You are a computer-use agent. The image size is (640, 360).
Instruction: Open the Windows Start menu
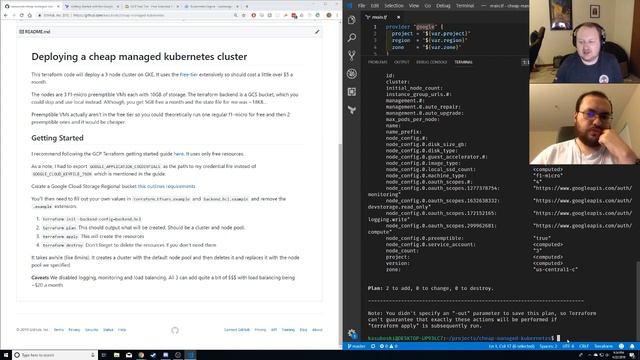pos(6,355)
